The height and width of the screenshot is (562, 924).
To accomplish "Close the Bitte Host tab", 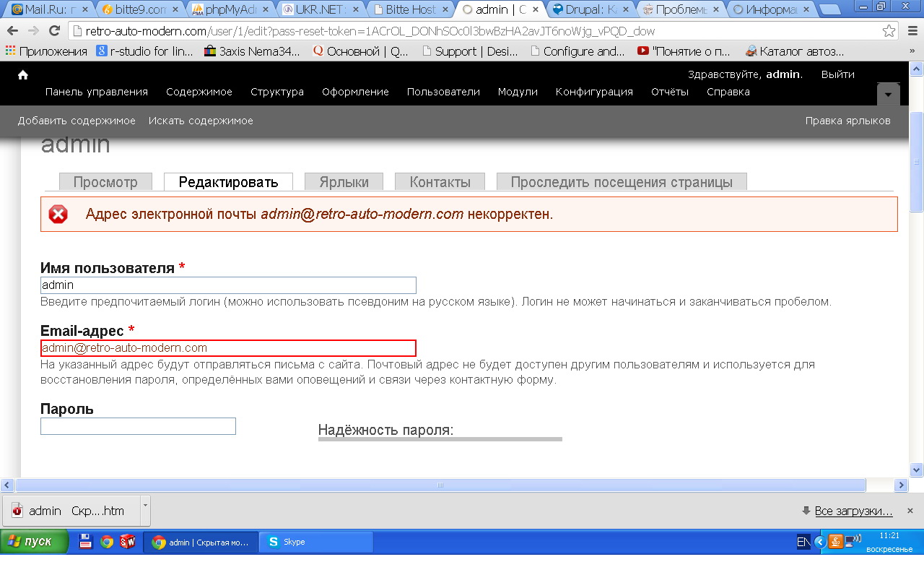I will (445, 10).
